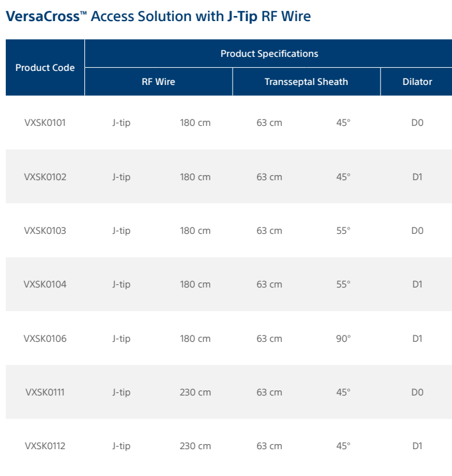452x476 pixels.
Task: Select product code VXSK0104
Action: tap(45, 284)
